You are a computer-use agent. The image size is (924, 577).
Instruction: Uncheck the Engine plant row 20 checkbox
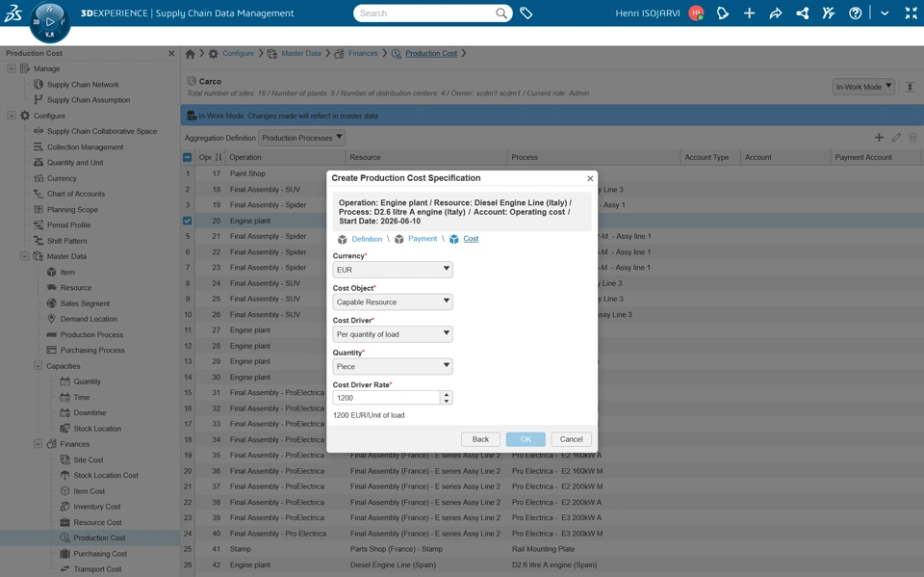click(188, 221)
